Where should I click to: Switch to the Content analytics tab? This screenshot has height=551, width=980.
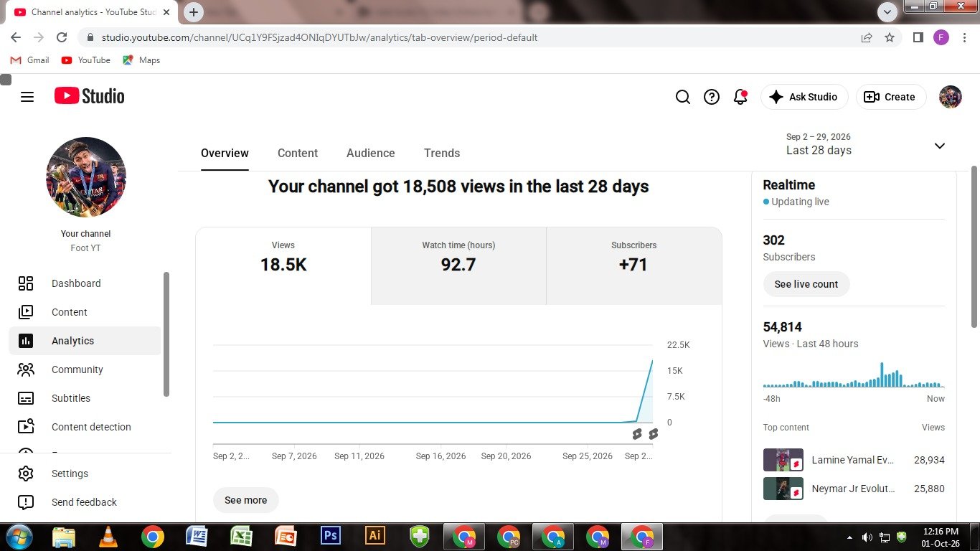click(298, 153)
